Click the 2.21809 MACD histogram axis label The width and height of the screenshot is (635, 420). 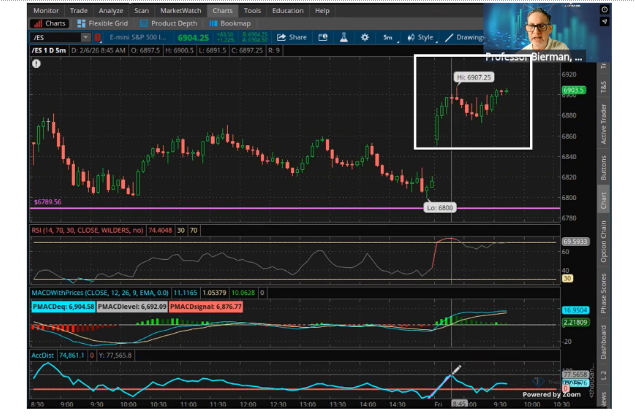tap(575, 322)
